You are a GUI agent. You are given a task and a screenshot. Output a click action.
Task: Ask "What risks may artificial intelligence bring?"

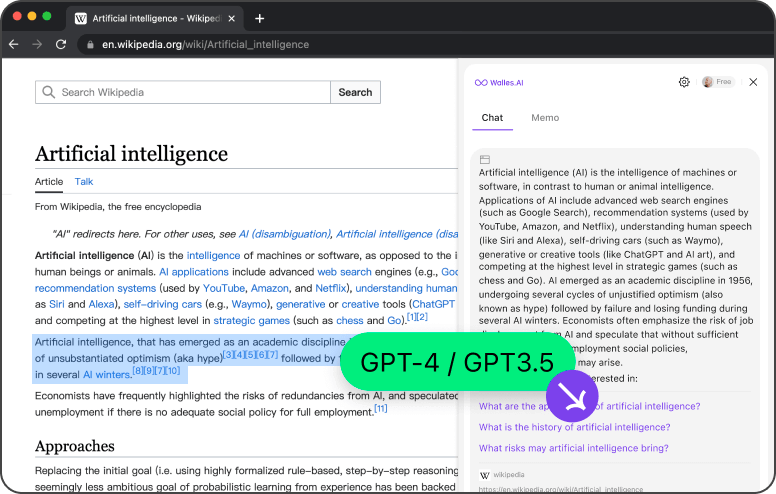coord(574,449)
